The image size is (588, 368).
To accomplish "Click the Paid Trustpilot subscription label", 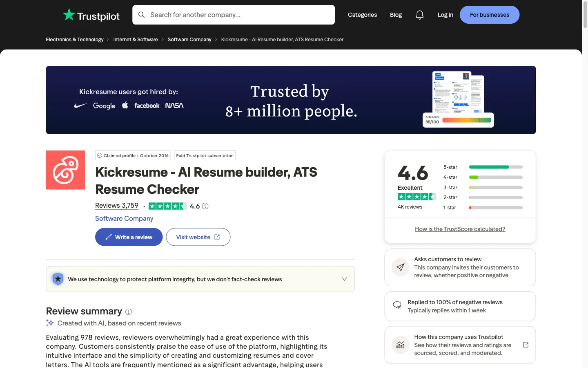I will pyautogui.click(x=205, y=155).
